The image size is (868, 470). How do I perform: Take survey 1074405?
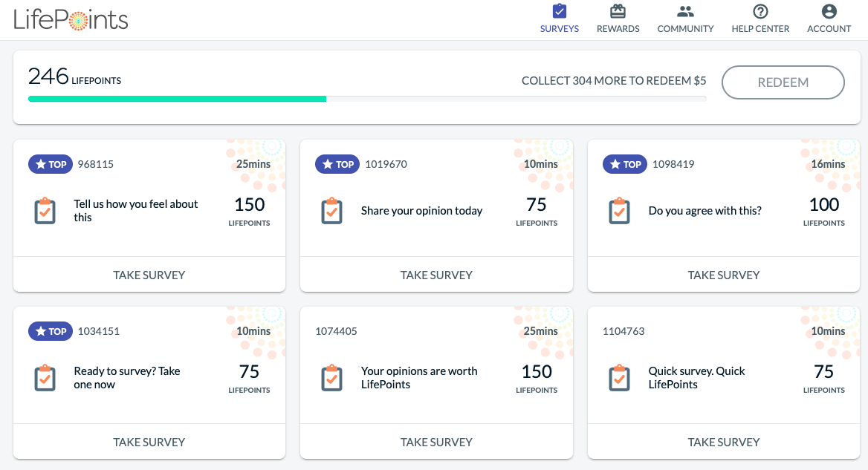click(x=436, y=442)
